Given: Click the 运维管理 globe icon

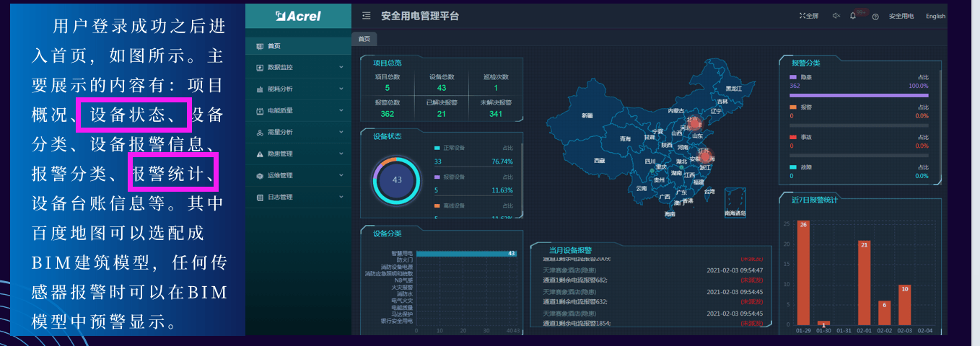Looking at the screenshot, I should pyautogui.click(x=260, y=175).
